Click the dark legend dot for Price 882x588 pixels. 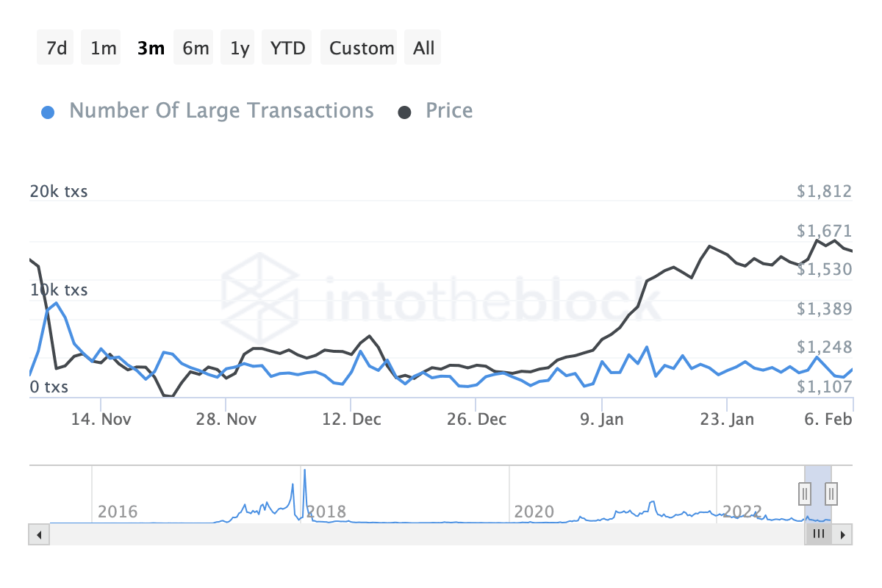click(406, 110)
